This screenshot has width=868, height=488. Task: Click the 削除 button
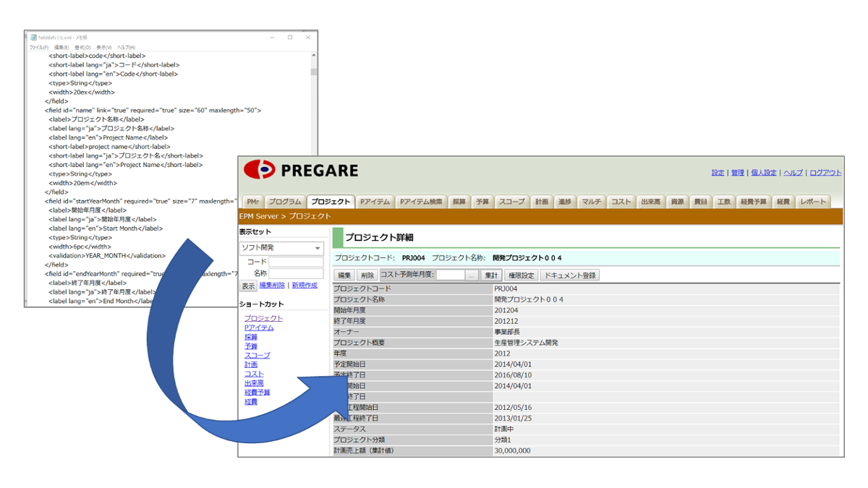pyautogui.click(x=367, y=275)
